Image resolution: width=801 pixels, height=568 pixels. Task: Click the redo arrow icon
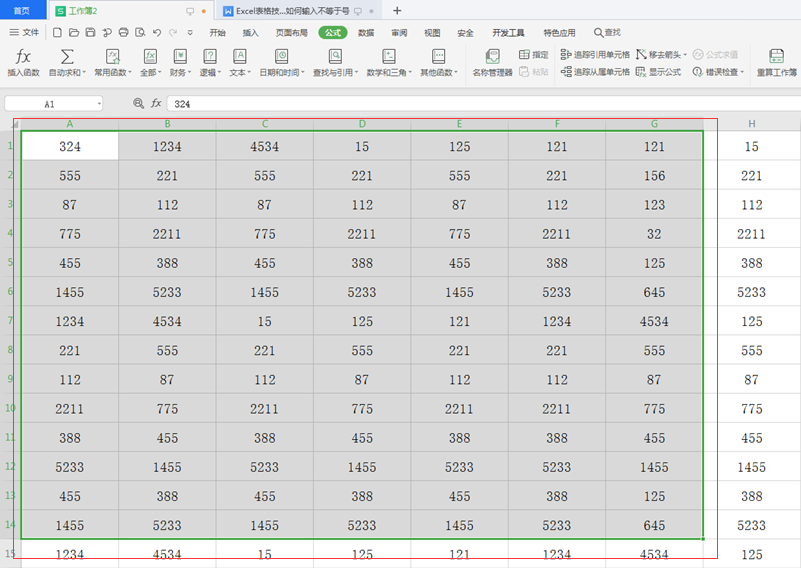click(x=173, y=33)
